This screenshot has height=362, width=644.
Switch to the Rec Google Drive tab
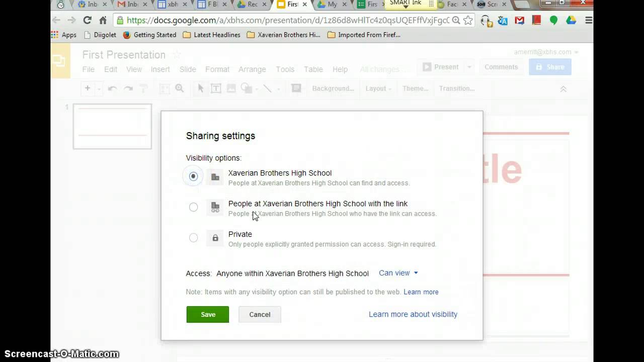point(253,5)
